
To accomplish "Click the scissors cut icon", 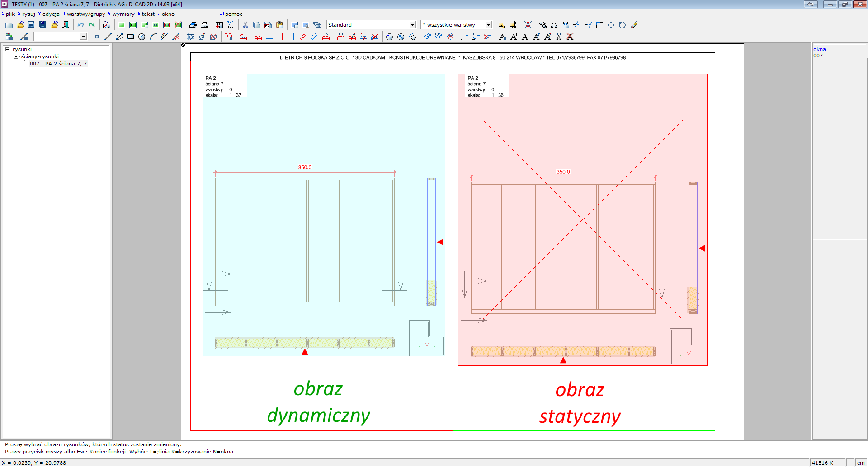I will pyautogui.click(x=245, y=25).
